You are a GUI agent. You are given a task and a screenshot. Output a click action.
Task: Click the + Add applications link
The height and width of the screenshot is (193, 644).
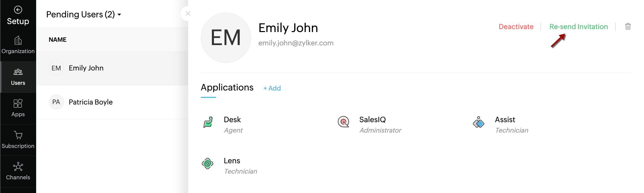click(272, 88)
